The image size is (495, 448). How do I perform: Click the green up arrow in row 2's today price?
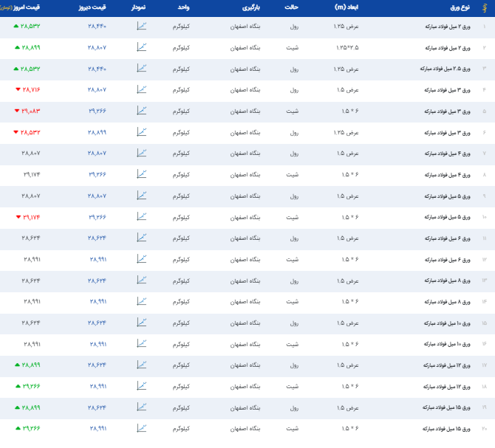tap(17, 47)
